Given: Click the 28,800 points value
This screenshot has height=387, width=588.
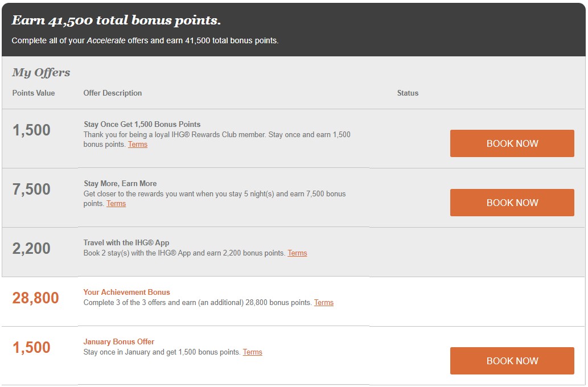Looking at the screenshot, I should click(x=36, y=298).
